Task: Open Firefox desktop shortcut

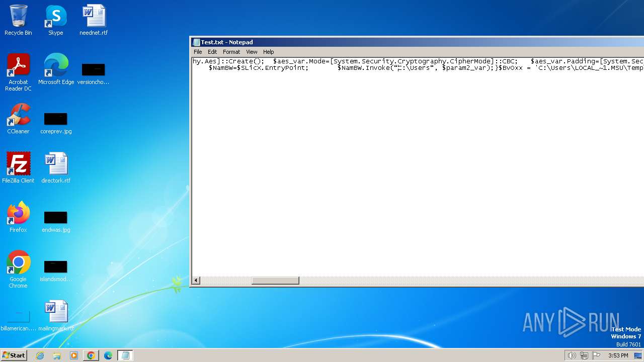Action: [x=18, y=217]
